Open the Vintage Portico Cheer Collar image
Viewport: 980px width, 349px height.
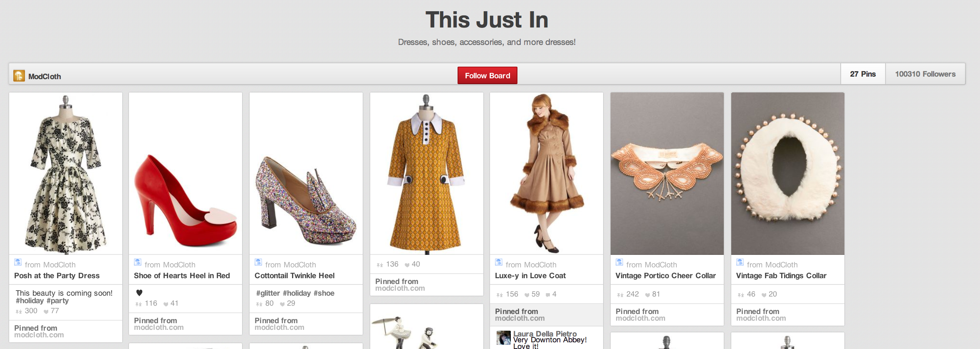tap(667, 173)
